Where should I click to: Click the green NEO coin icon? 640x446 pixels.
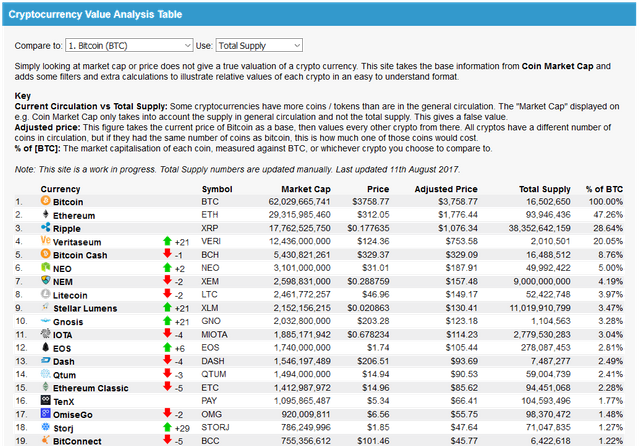[x=45, y=267]
